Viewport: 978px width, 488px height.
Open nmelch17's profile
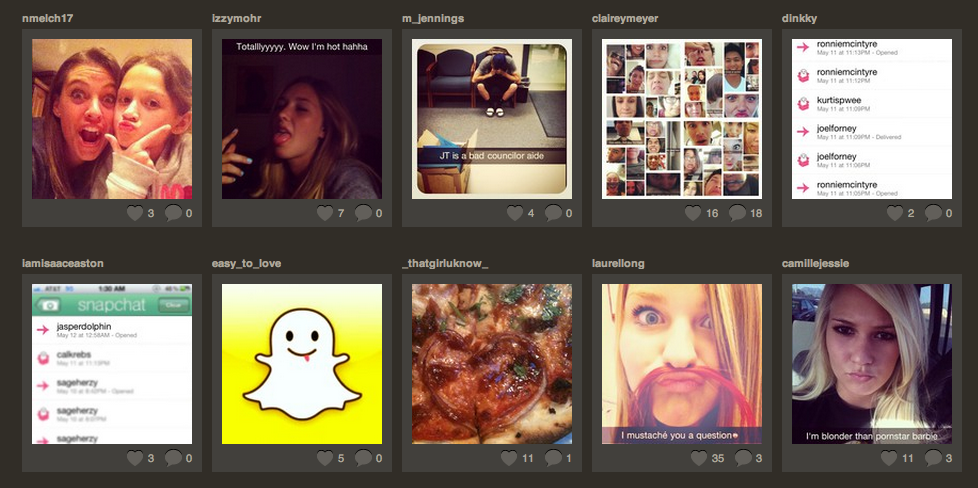coord(47,19)
